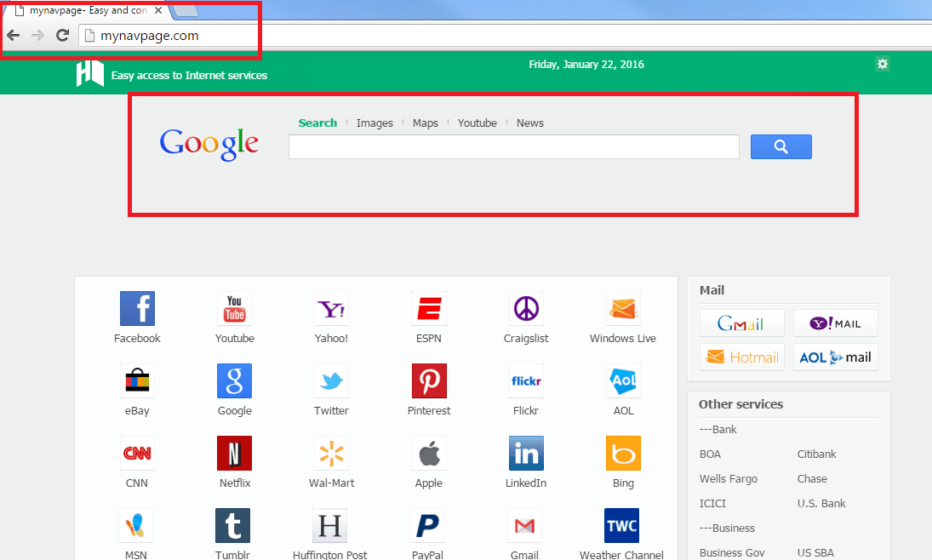Open the Hotmail mail button
The width and height of the screenshot is (932, 560).
741,357
